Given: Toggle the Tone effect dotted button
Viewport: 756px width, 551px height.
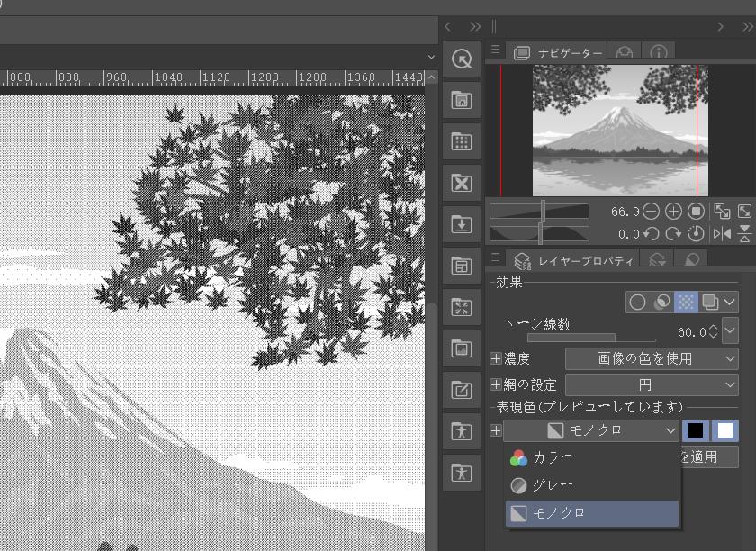Looking at the screenshot, I should [x=686, y=302].
